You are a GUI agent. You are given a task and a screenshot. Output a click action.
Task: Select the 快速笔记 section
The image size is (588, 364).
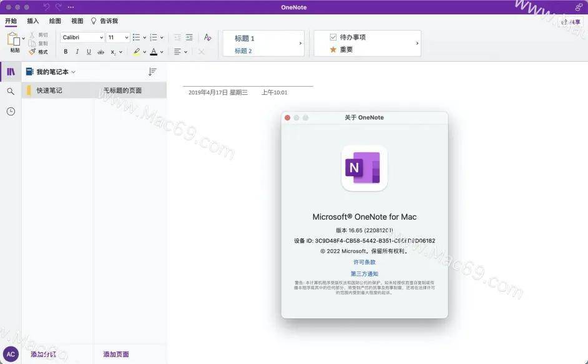click(x=57, y=91)
